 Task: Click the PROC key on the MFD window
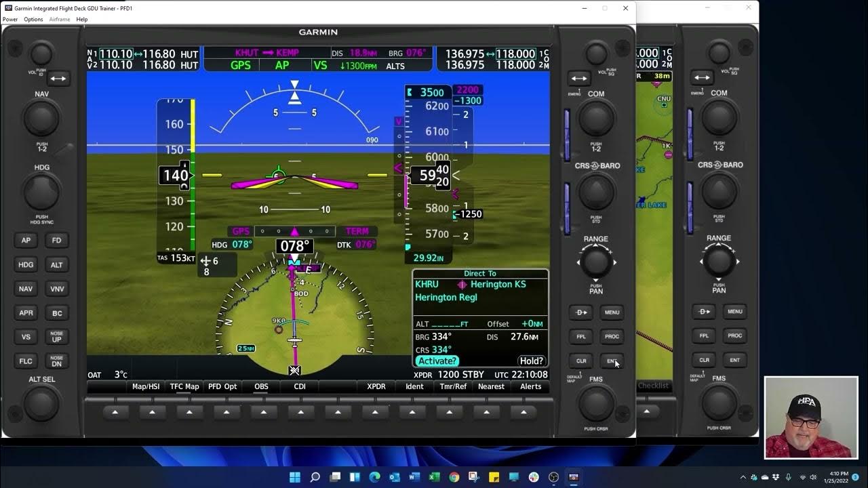[735, 335]
